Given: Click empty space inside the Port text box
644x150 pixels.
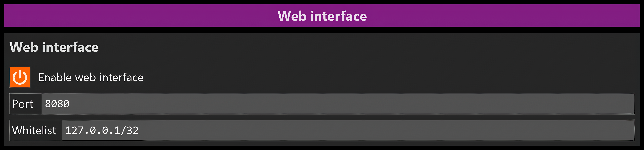Looking at the screenshot, I should point(350,104).
